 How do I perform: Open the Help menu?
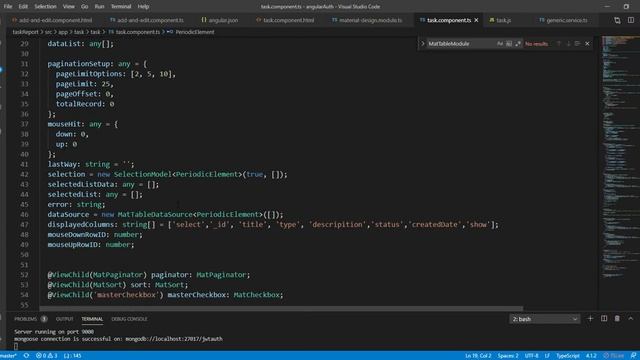click(143, 7)
